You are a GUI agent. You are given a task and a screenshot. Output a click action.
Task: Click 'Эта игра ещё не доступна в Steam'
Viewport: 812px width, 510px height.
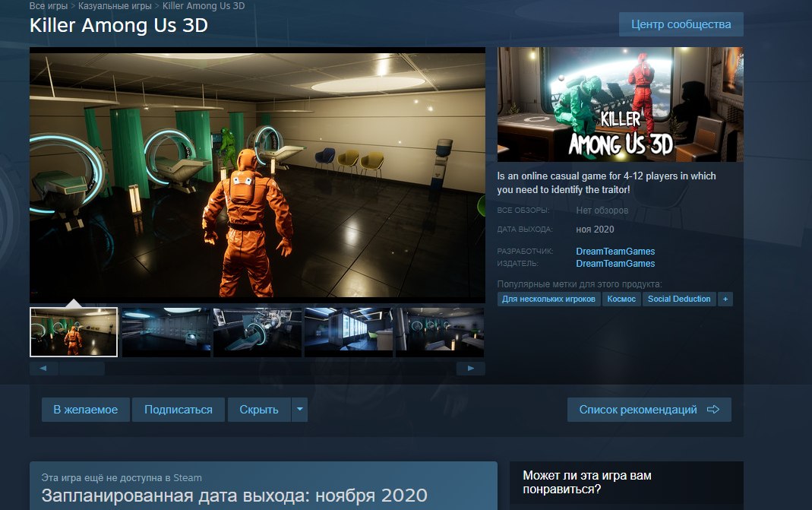tap(122, 478)
